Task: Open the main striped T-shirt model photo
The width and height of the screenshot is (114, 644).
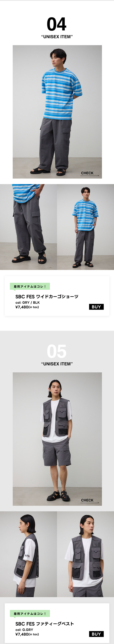Action: 57,112
